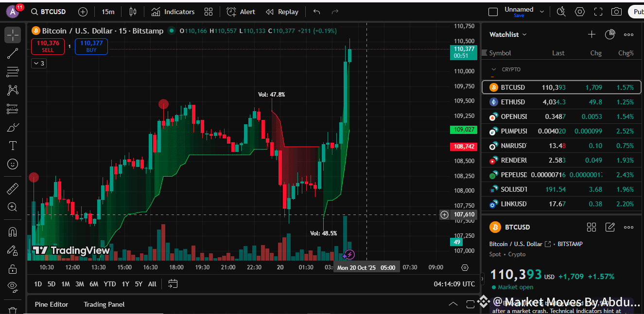Select the ruler measure tool
644x314 pixels.
point(13,189)
